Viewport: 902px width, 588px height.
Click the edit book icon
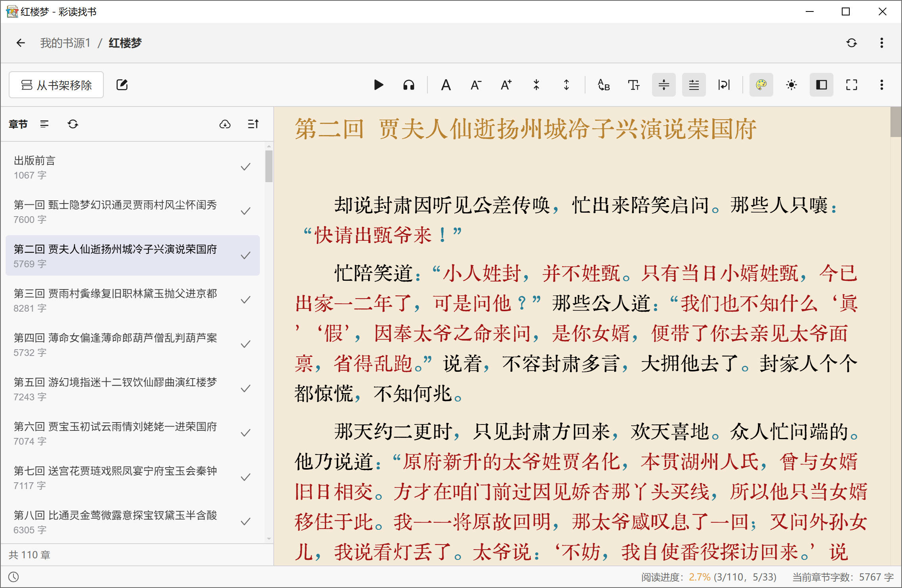pyautogui.click(x=122, y=85)
